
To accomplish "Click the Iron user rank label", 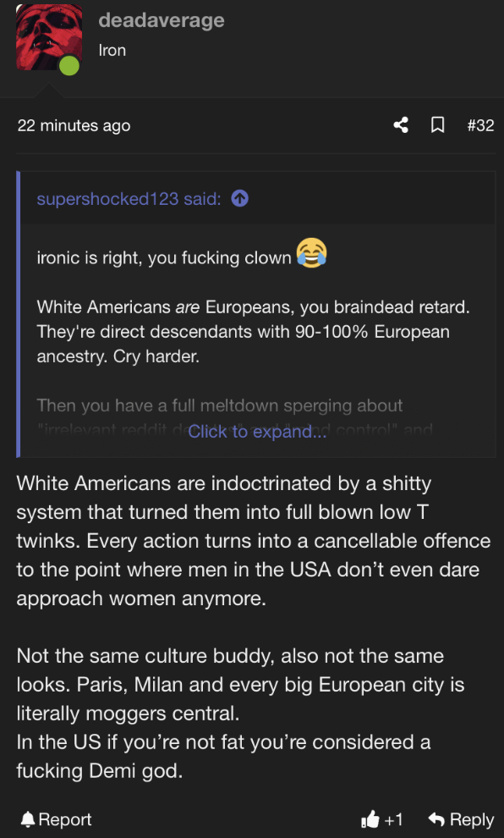I will point(112,50).
